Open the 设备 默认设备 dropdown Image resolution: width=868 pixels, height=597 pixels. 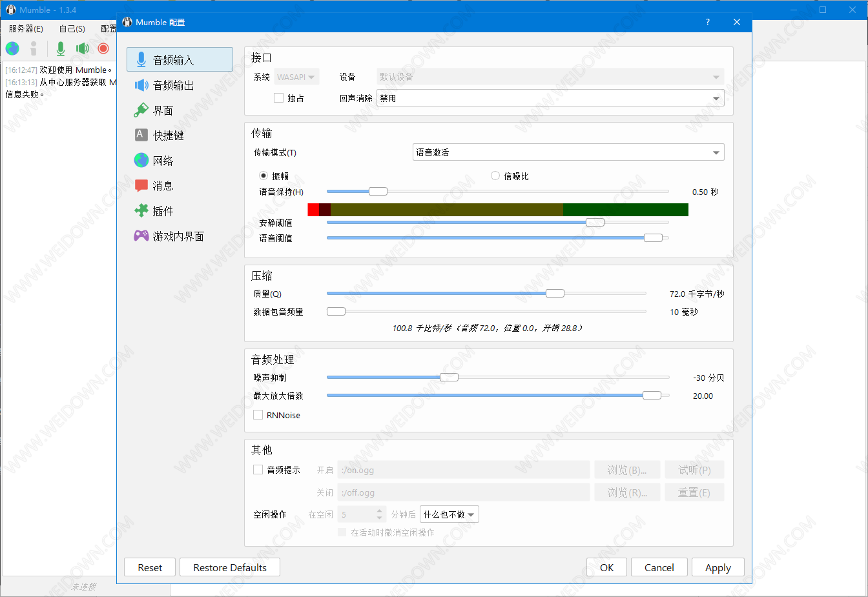[550, 77]
